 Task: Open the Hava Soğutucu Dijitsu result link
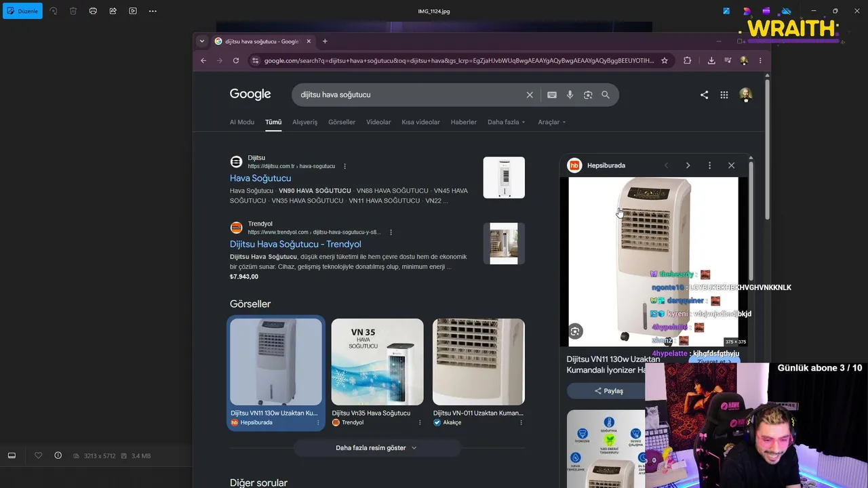260,178
